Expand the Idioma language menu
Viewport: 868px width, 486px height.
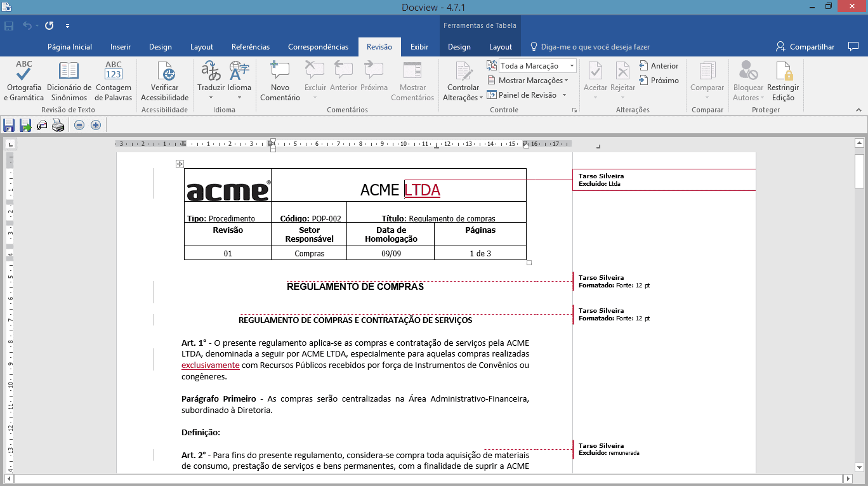[x=239, y=81]
